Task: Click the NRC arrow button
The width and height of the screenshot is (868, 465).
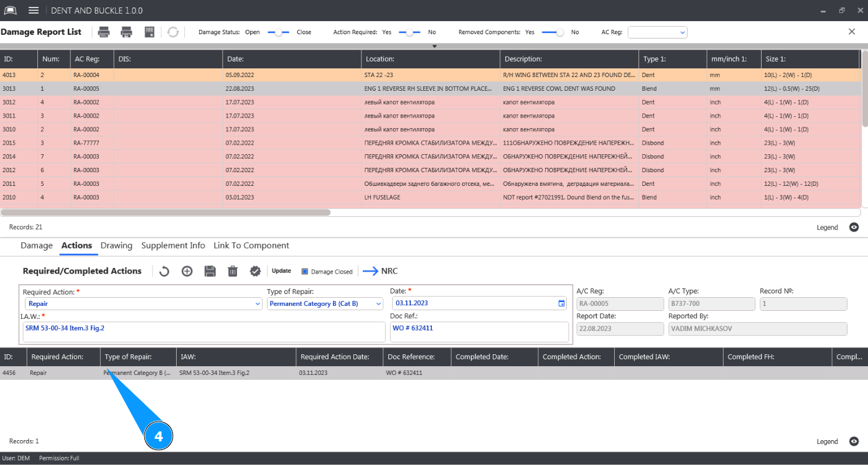Action: (x=380, y=271)
